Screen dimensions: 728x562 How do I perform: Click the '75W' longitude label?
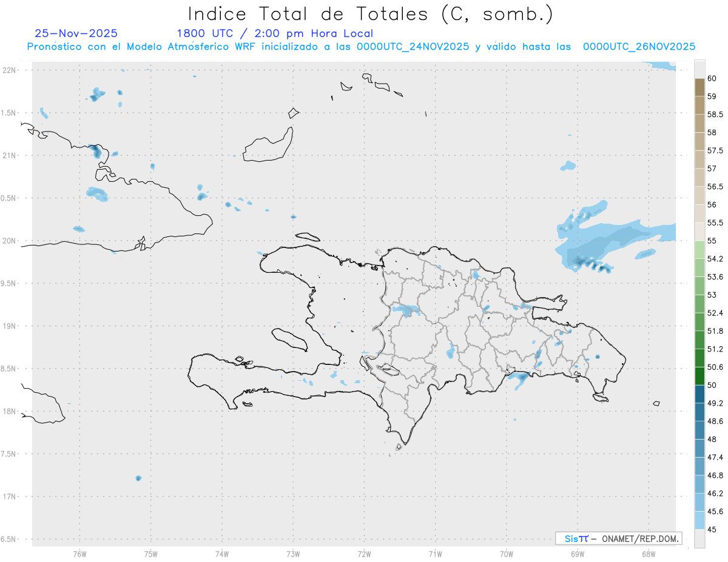(150, 554)
